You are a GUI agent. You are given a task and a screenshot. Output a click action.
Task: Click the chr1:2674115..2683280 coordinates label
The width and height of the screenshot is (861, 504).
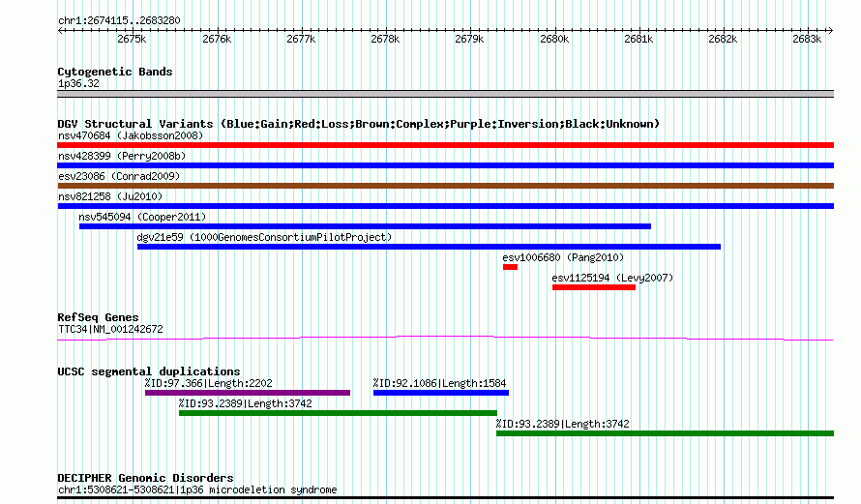tap(119, 20)
